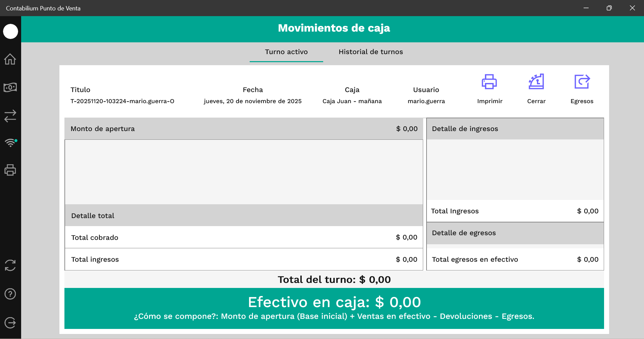Screen dimensions: 644x339
Task: Switch to Turno activo tab
Action: (x=286, y=52)
